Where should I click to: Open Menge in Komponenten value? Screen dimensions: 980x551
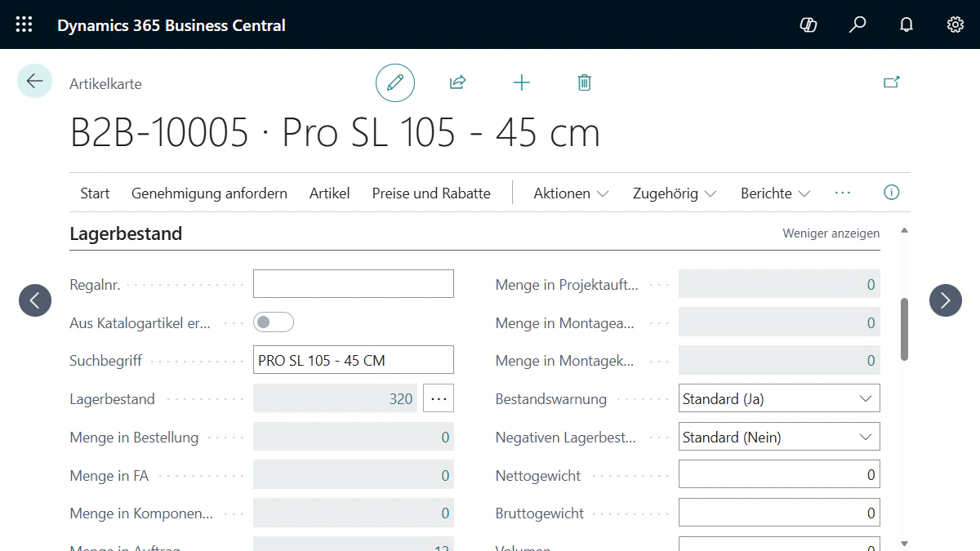tap(445, 513)
